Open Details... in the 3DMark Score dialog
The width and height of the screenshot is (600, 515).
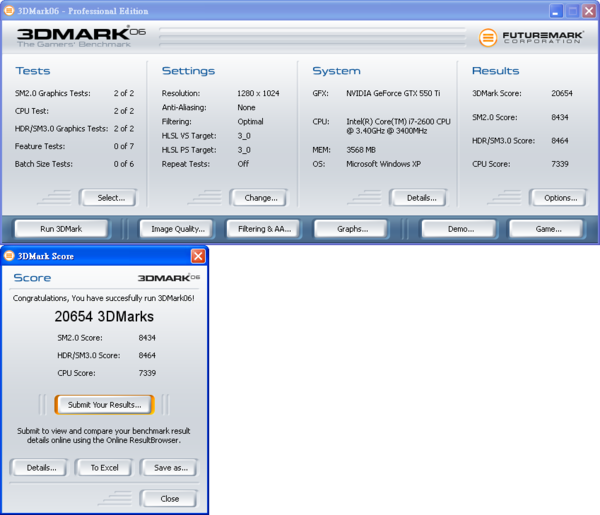click(x=39, y=468)
